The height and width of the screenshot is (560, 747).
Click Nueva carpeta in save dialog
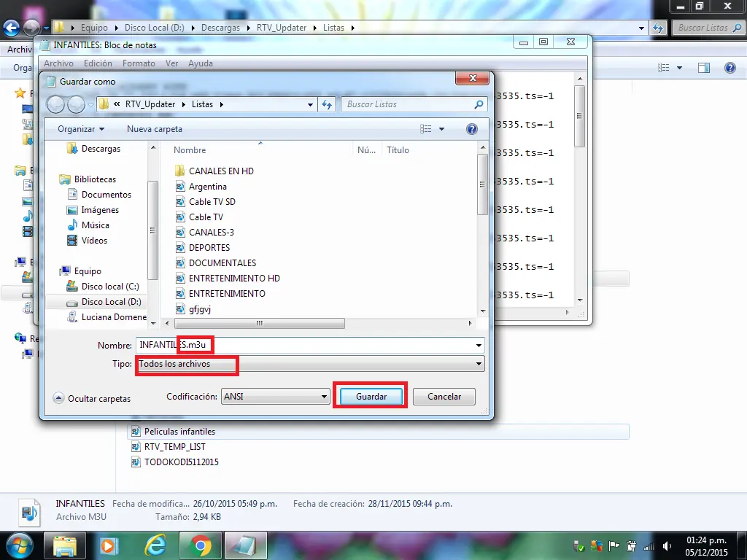(155, 129)
